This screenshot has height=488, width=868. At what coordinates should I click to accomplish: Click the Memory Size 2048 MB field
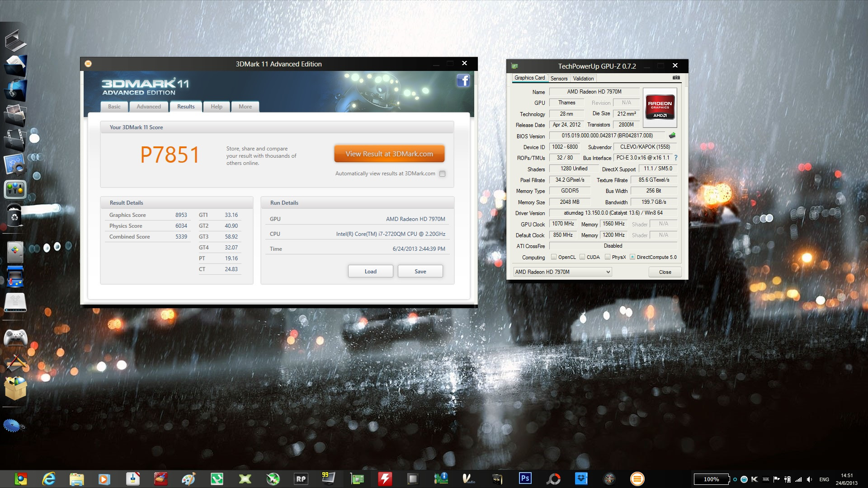[x=570, y=202]
